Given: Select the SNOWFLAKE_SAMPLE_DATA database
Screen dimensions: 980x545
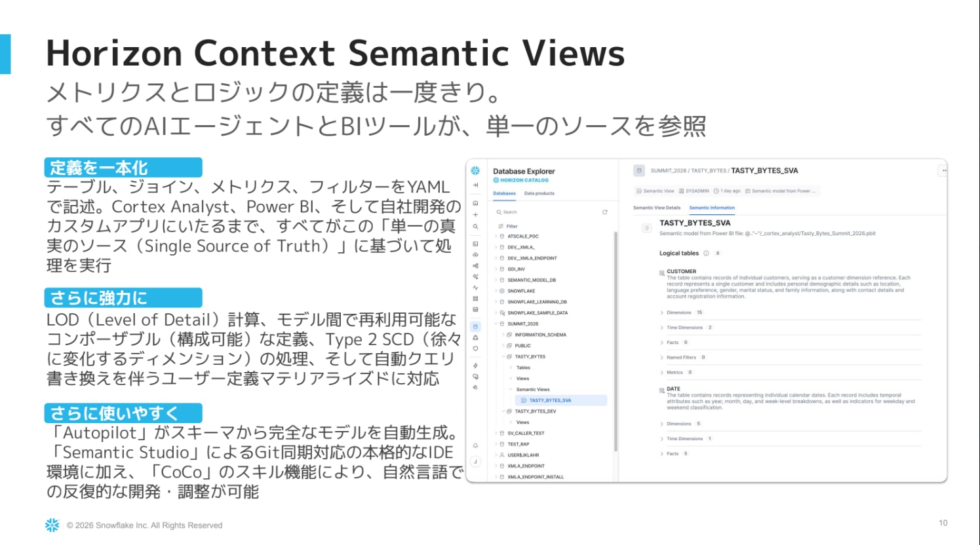Looking at the screenshot, I should coord(538,313).
